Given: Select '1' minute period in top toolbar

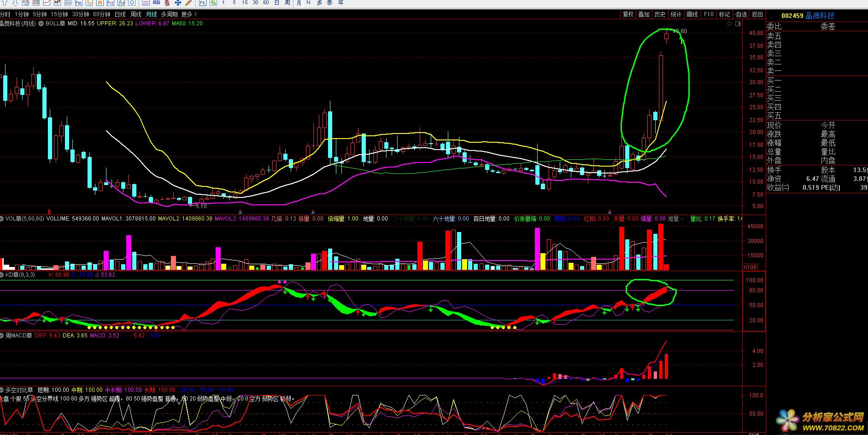Looking at the screenshot, I should click(223, 3).
